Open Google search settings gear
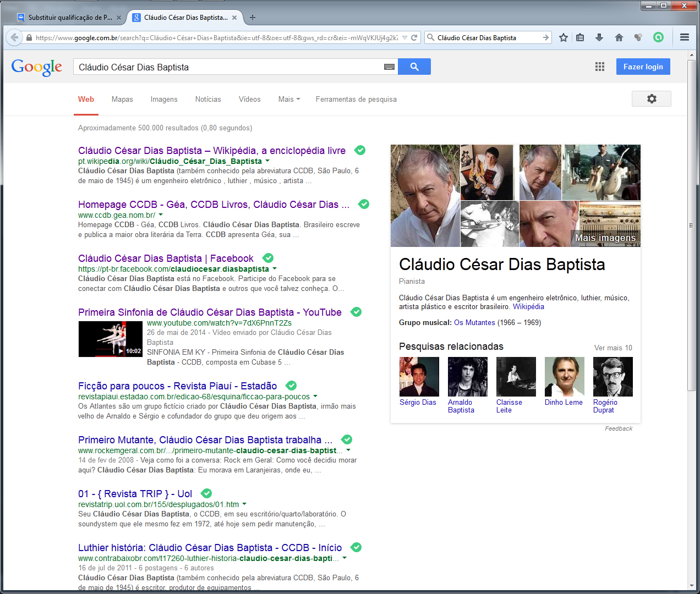 click(x=652, y=99)
